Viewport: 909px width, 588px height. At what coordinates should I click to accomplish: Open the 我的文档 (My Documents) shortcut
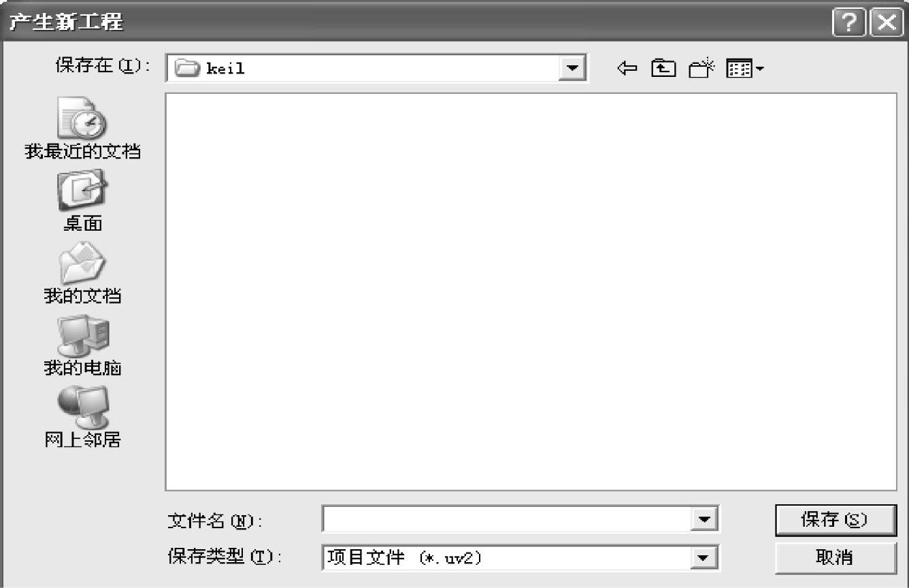click(x=82, y=274)
